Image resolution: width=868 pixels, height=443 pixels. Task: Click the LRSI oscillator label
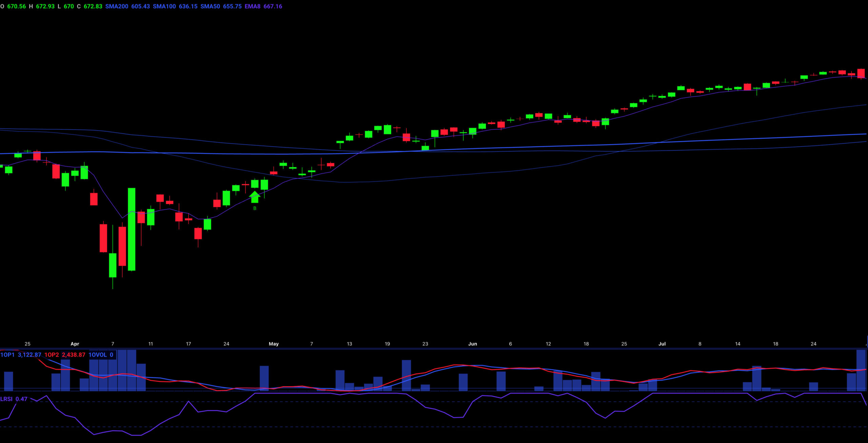pos(6,399)
